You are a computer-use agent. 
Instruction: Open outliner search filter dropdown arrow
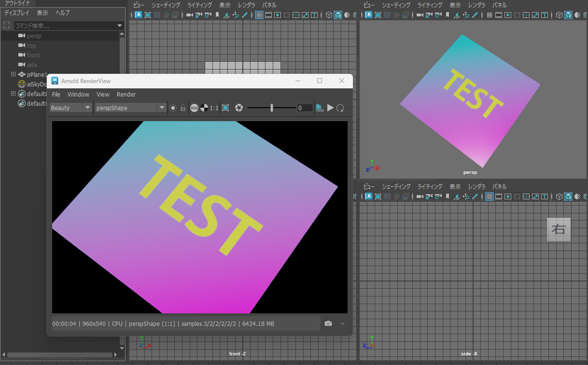(x=120, y=26)
